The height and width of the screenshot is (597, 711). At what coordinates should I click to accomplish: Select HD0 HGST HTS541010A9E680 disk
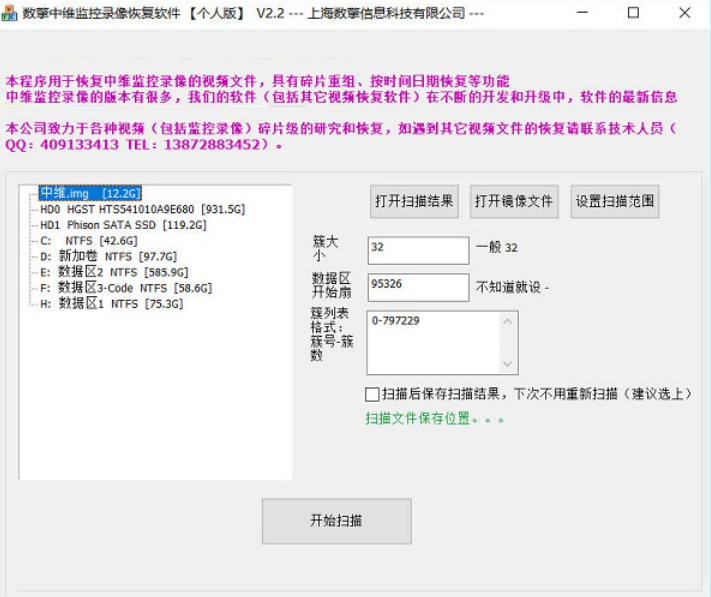click(142, 209)
